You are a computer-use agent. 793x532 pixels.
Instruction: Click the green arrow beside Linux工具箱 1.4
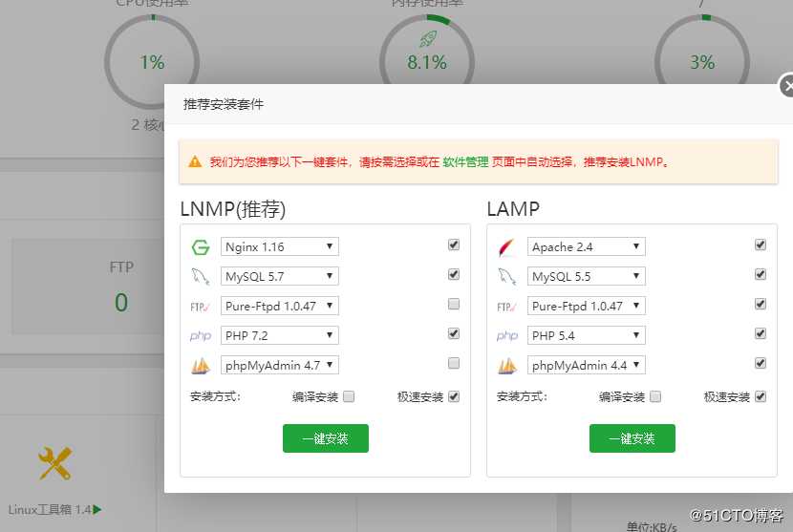(x=97, y=510)
